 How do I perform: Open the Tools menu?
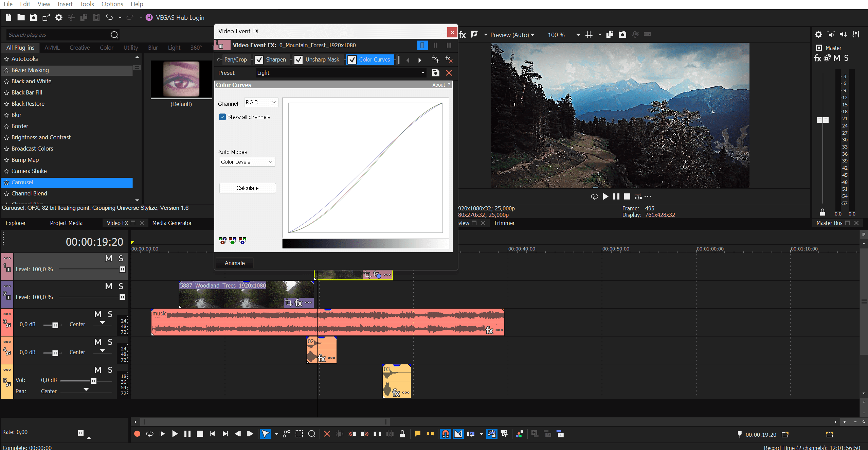coord(87,4)
